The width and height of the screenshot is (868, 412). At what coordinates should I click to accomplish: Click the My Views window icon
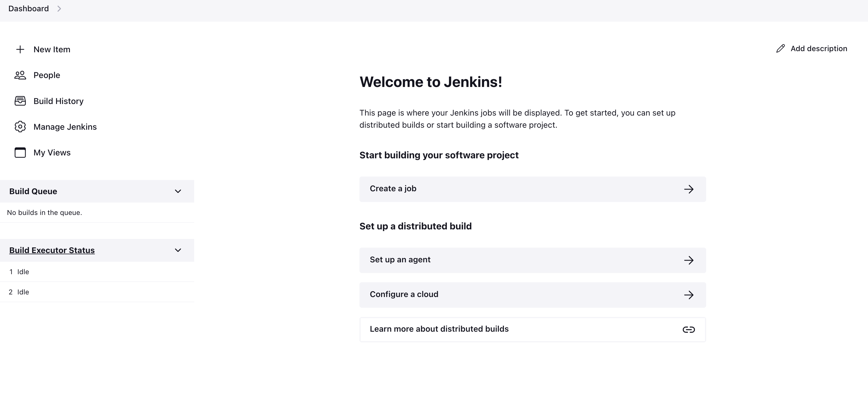(20, 153)
